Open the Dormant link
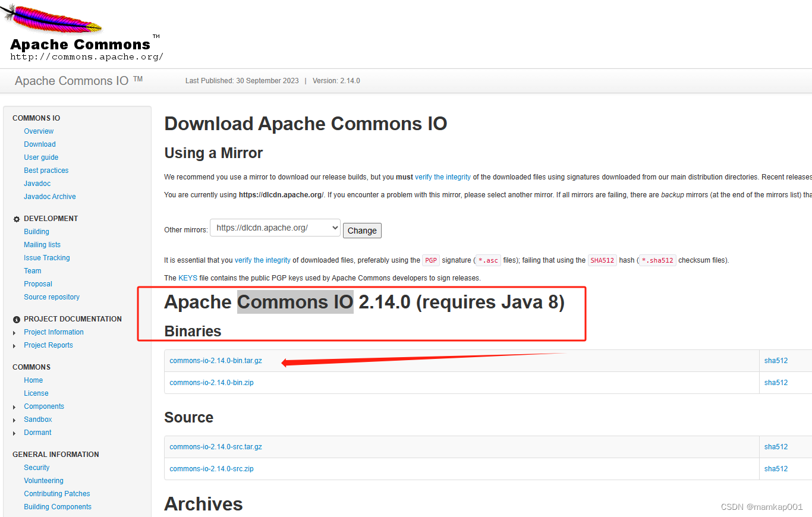 tap(37, 433)
